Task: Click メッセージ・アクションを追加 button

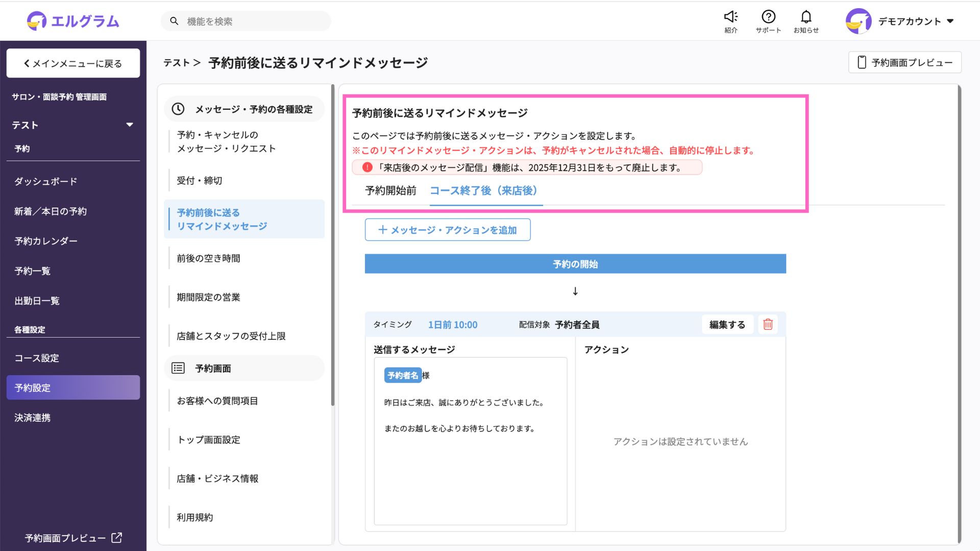Action: (x=448, y=230)
